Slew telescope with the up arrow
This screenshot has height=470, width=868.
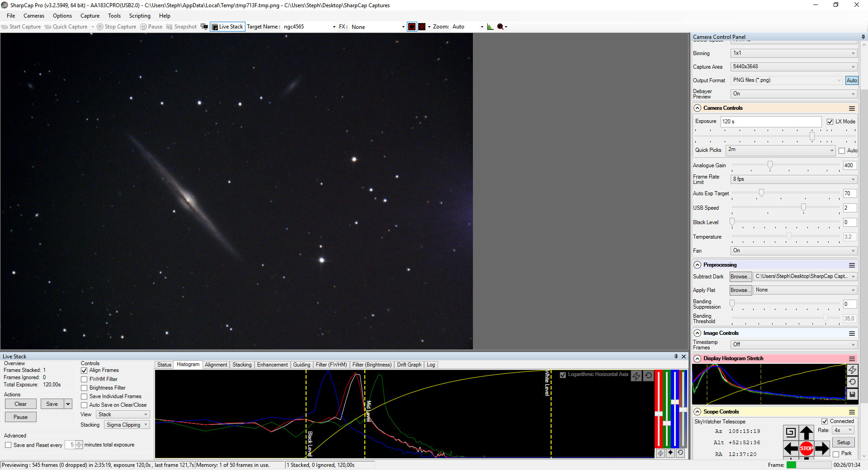[806, 432]
